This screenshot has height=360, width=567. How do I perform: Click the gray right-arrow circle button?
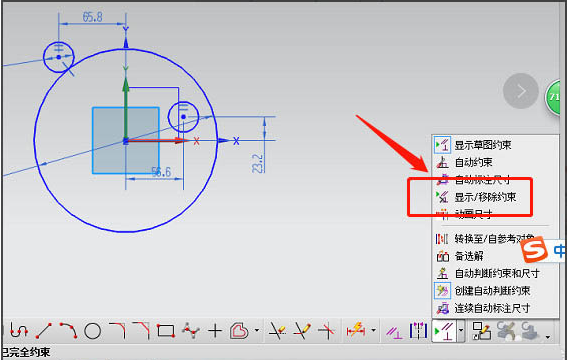(x=521, y=91)
